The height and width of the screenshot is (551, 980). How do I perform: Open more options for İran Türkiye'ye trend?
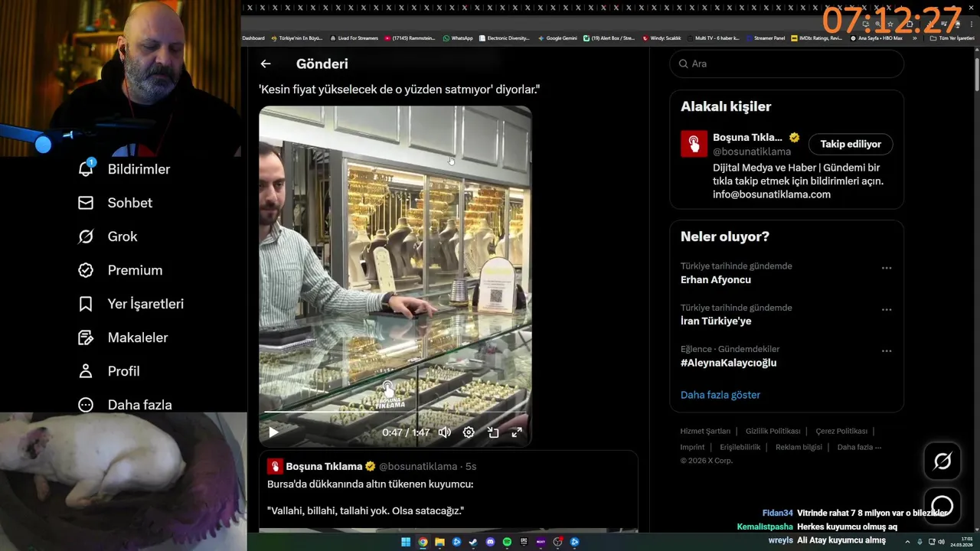[x=887, y=309]
